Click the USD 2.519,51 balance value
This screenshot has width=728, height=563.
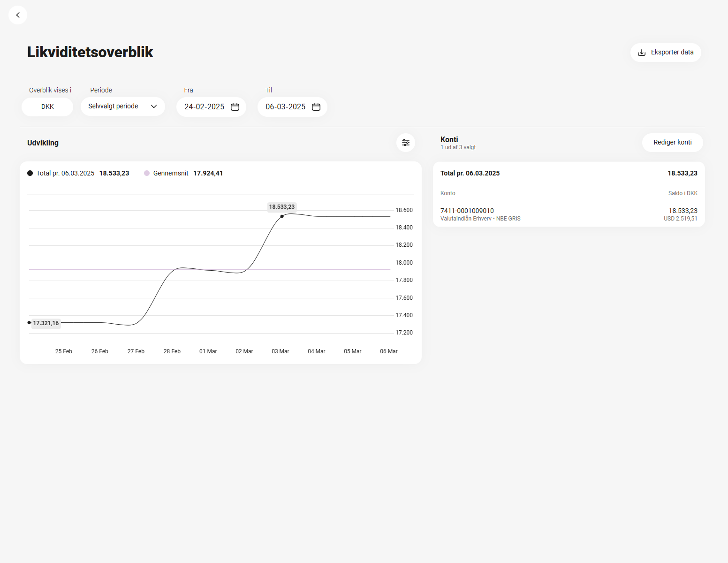680,219
